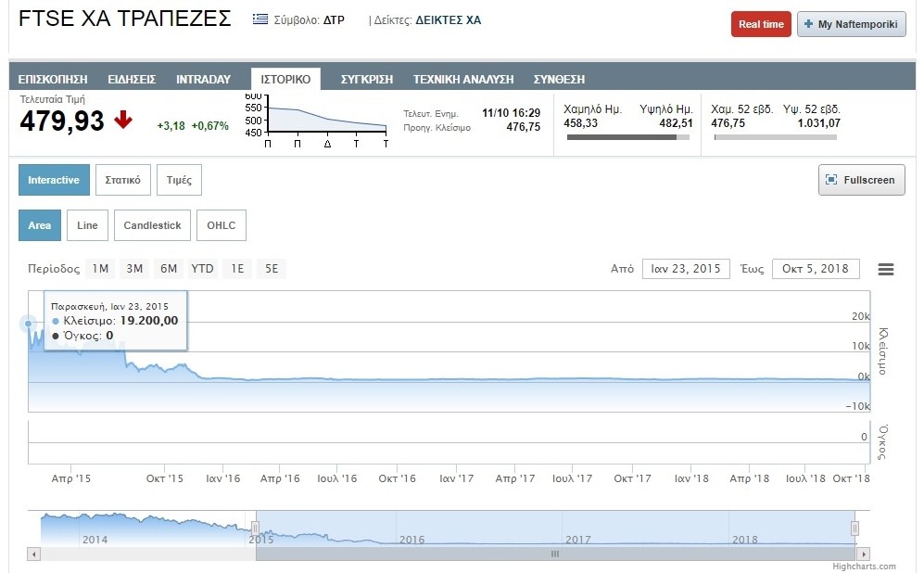Click the Real time button
Screen dimensions: 924x573
[761, 25]
